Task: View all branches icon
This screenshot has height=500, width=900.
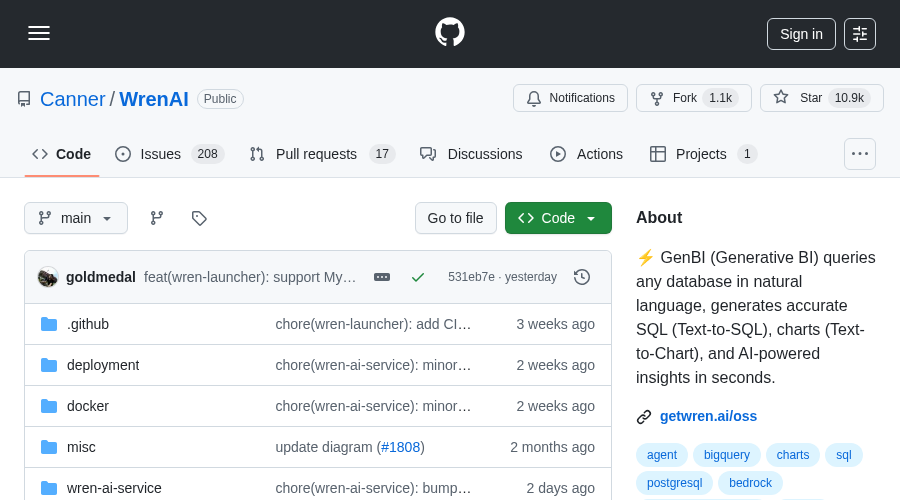Action: point(157,218)
